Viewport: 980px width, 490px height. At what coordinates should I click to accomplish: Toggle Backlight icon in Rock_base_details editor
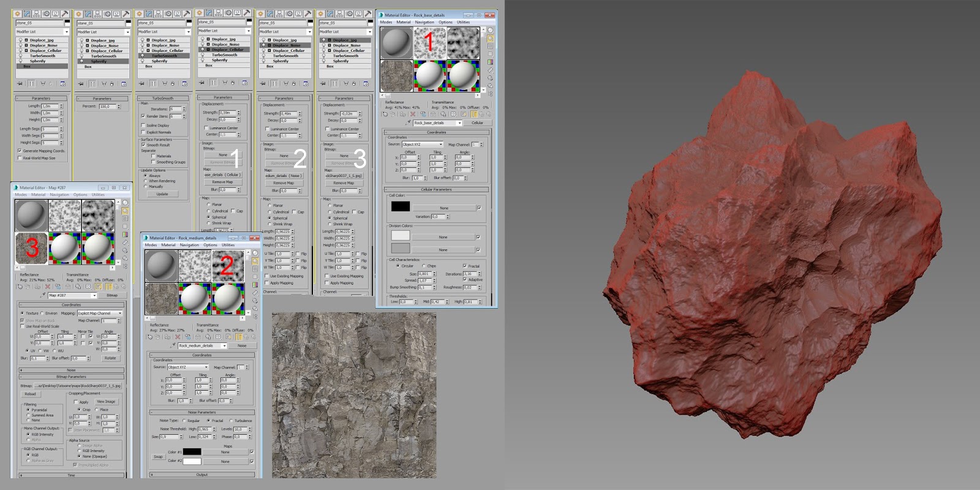[x=490, y=38]
